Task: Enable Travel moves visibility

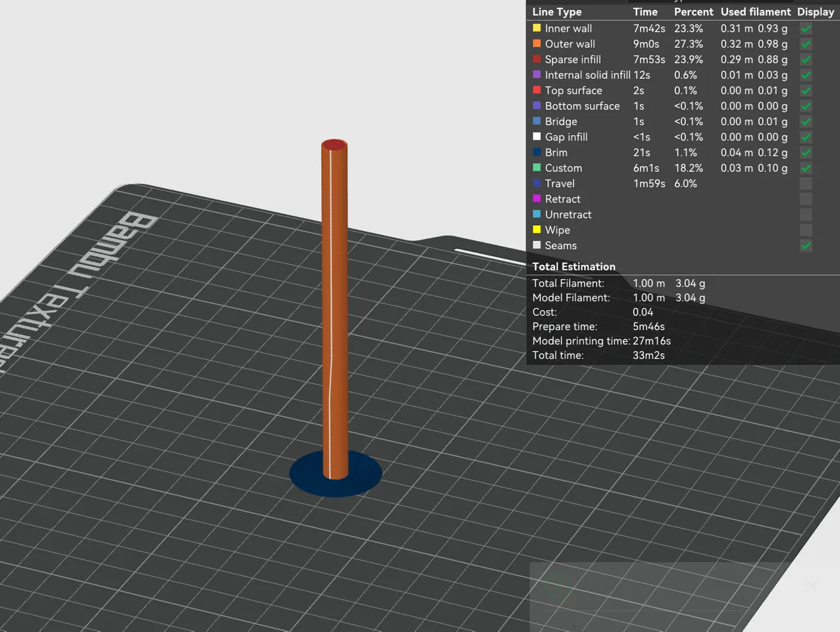Action: [805, 183]
